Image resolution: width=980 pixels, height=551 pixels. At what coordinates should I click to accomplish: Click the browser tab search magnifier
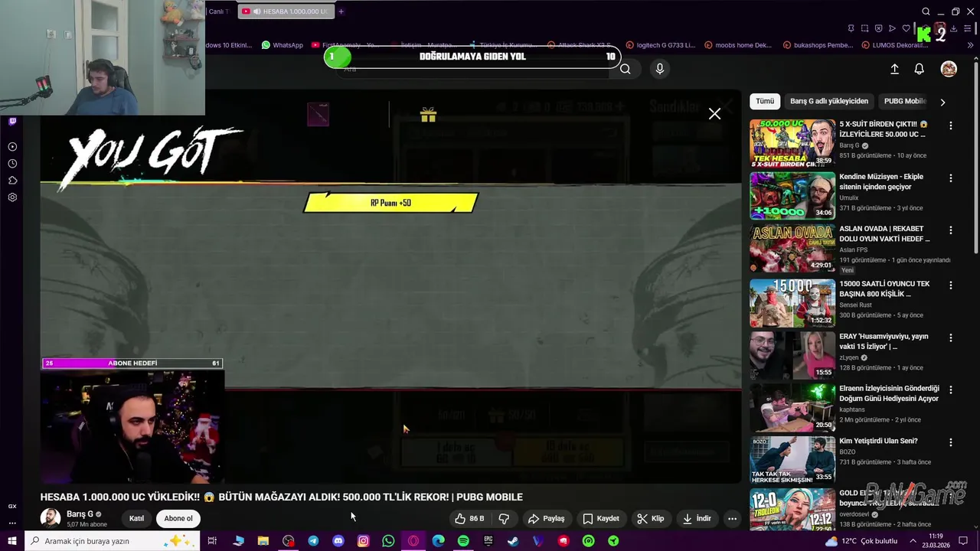click(926, 11)
